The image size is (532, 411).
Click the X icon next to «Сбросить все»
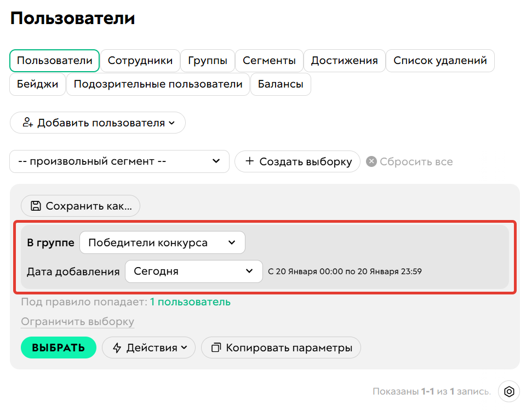point(371,161)
